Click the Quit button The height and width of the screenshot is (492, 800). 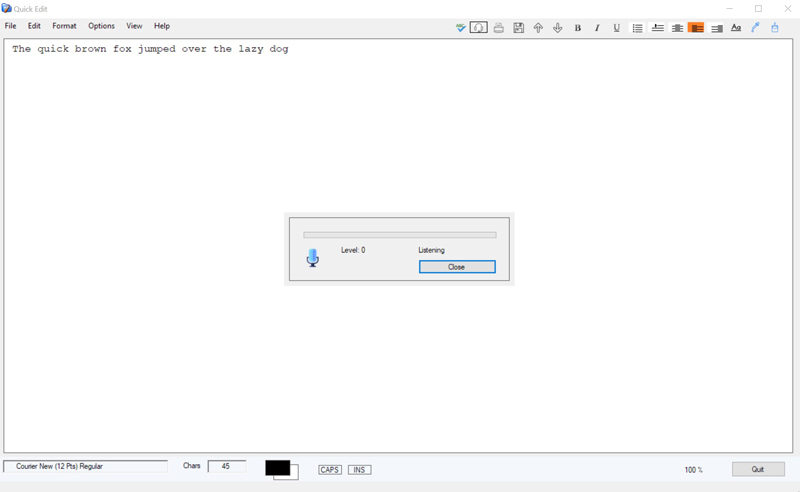758,469
